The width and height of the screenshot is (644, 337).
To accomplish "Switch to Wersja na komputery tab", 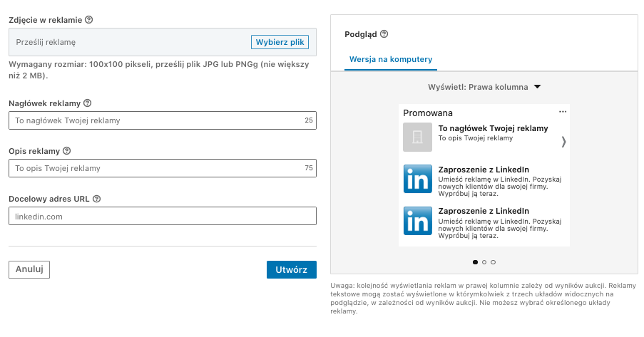I will (390, 59).
